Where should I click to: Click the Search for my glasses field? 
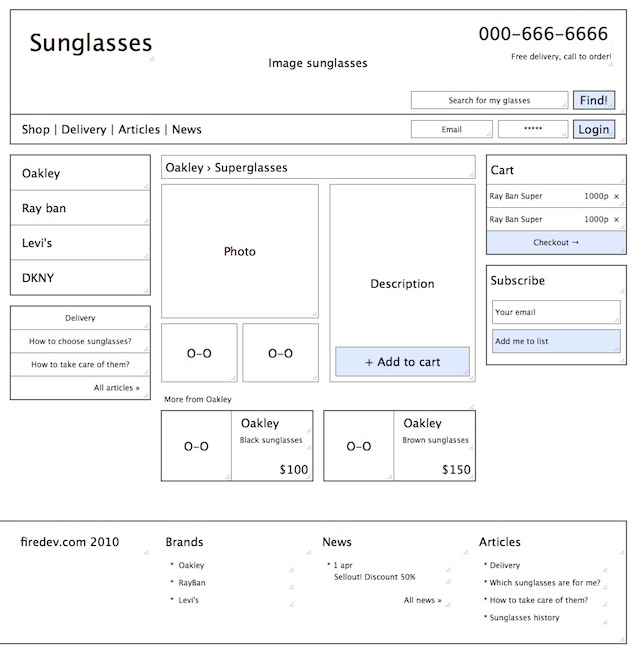[489, 100]
